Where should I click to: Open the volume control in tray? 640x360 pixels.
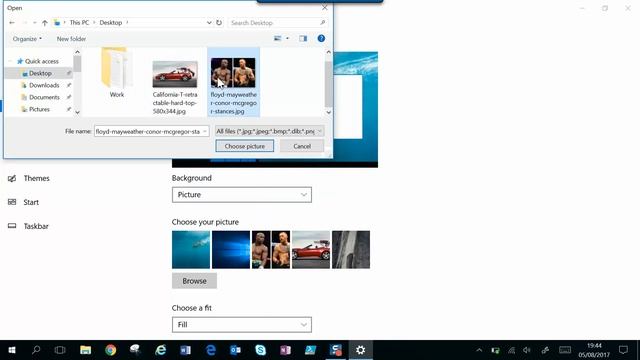tap(527, 350)
